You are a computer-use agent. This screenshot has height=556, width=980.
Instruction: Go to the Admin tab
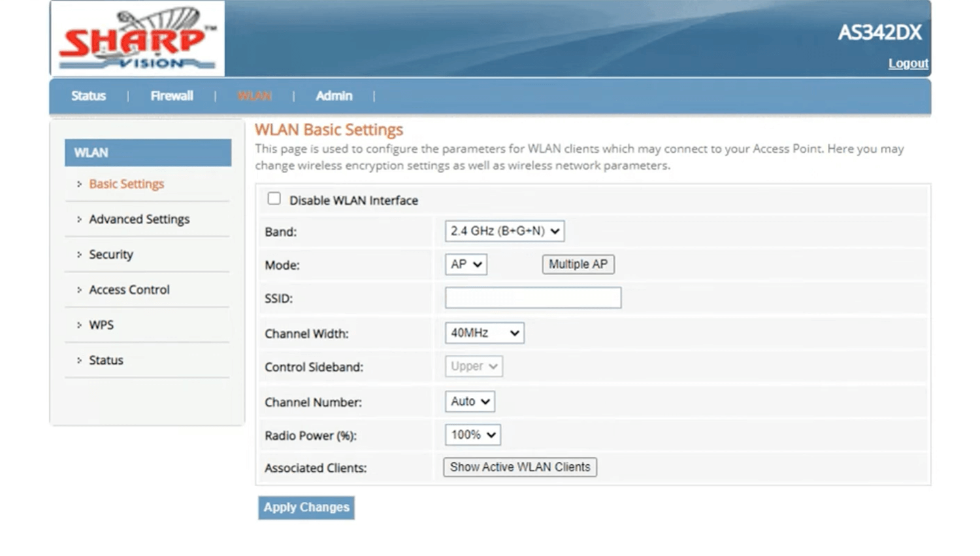(334, 96)
